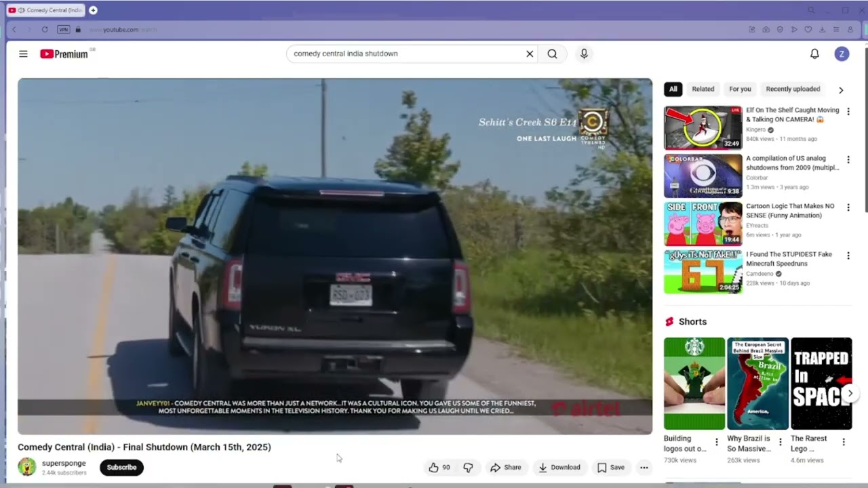
Task: Open the browser tab search icon
Action: 811,10
